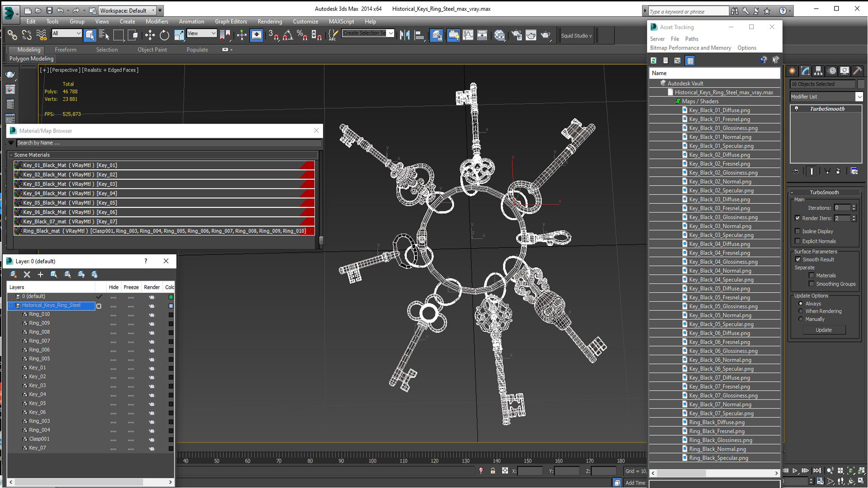The width and height of the screenshot is (868, 488).
Task: Click Rendered Frame Window icon
Action: [x=531, y=35]
